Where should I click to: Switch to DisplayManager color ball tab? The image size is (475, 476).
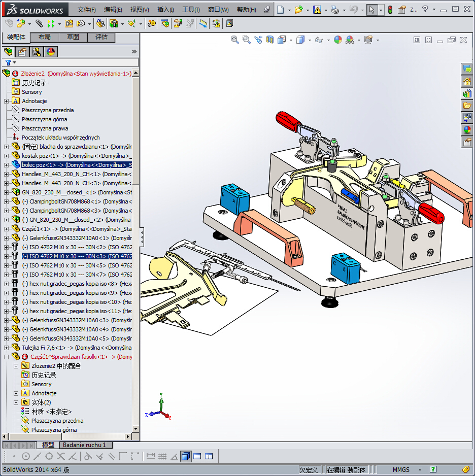(51, 52)
